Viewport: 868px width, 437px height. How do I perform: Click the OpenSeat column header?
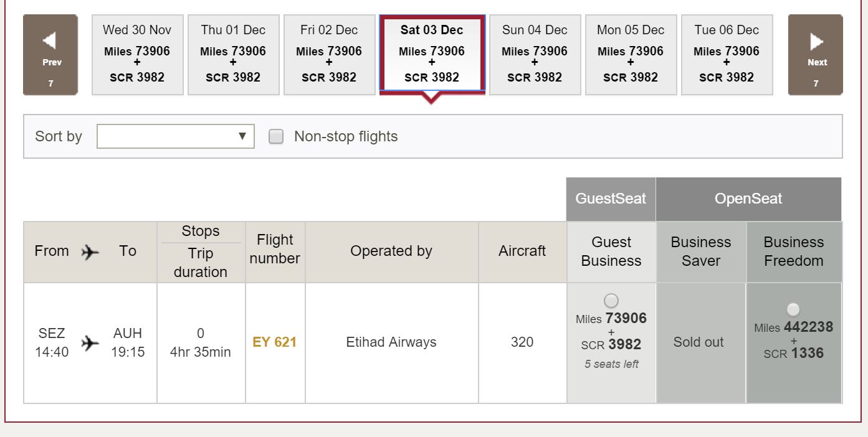tap(748, 199)
